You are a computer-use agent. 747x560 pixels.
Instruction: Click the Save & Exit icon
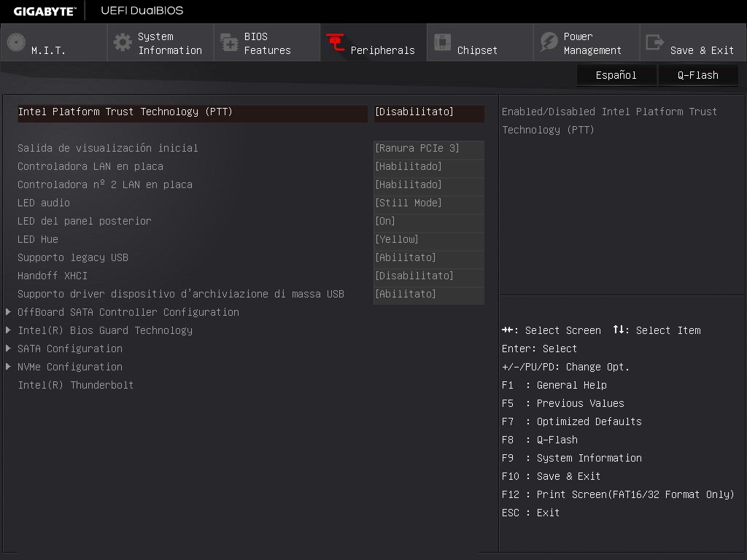click(655, 42)
